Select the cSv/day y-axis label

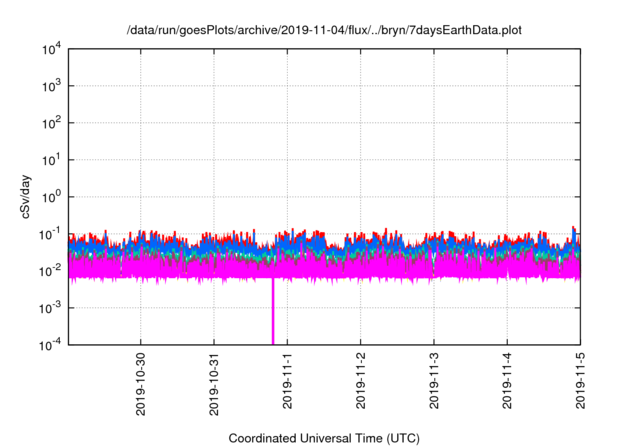click(25, 197)
